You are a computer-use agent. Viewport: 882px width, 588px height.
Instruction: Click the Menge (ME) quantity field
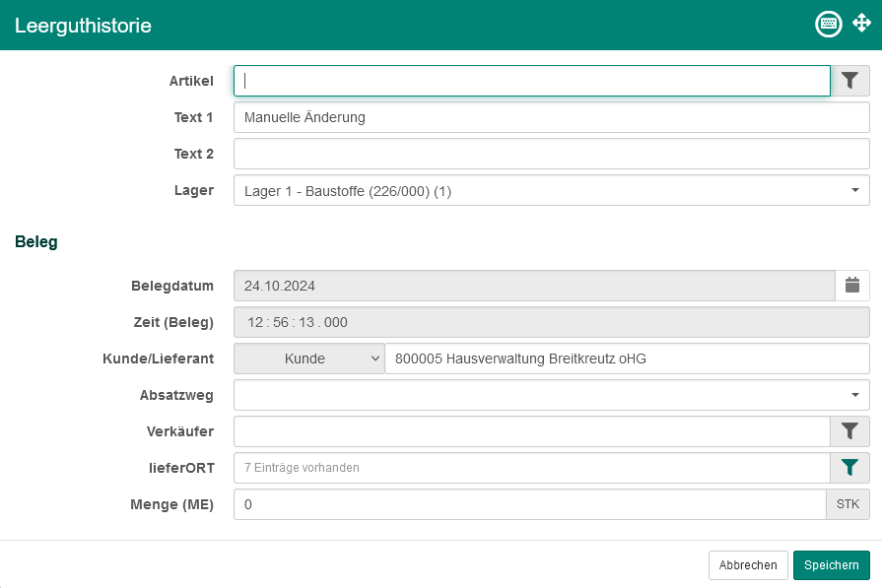[529, 504]
